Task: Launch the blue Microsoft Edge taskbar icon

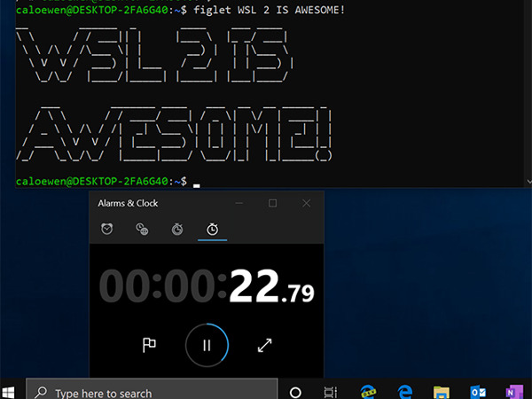Action: [x=405, y=392]
